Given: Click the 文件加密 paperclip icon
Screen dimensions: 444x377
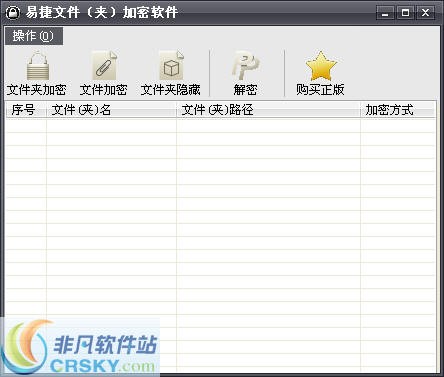Looking at the screenshot, I should [x=104, y=65].
